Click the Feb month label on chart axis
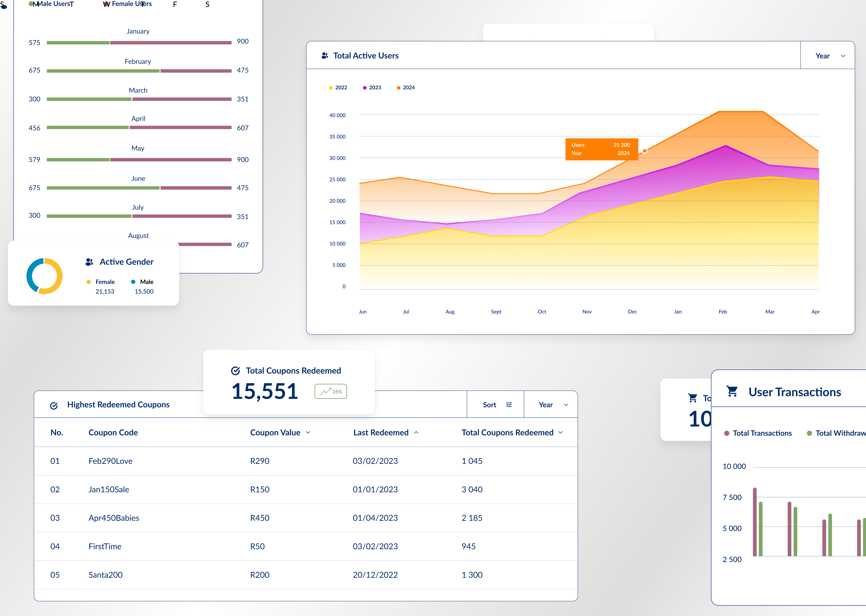This screenshot has width=866, height=616. [x=723, y=312]
